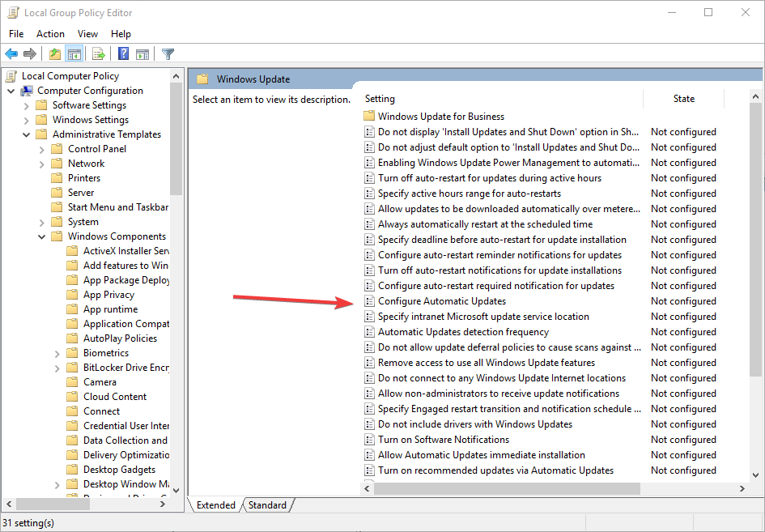Click the Forward arrow in the toolbar
The height and width of the screenshot is (532, 765).
pyautogui.click(x=30, y=53)
